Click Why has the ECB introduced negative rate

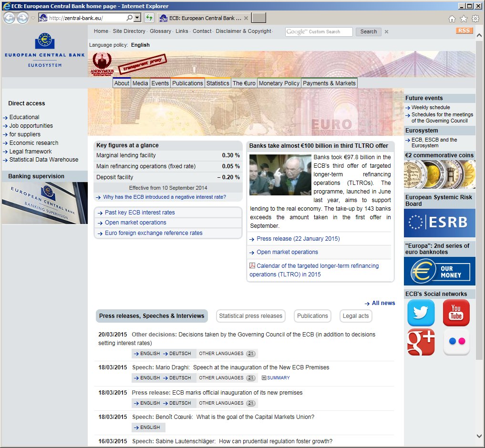(x=165, y=197)
